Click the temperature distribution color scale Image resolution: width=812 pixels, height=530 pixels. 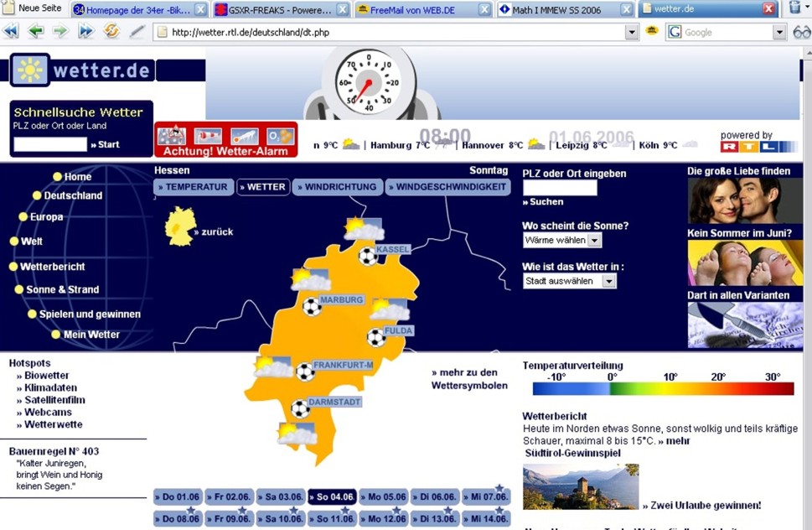(663, 388)
